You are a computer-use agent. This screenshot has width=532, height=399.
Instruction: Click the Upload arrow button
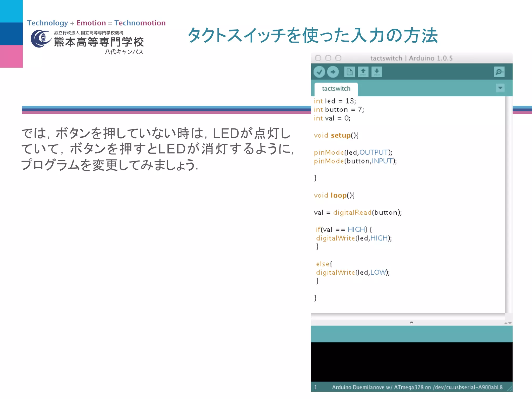pyautogui.click(x=333, y=72)
